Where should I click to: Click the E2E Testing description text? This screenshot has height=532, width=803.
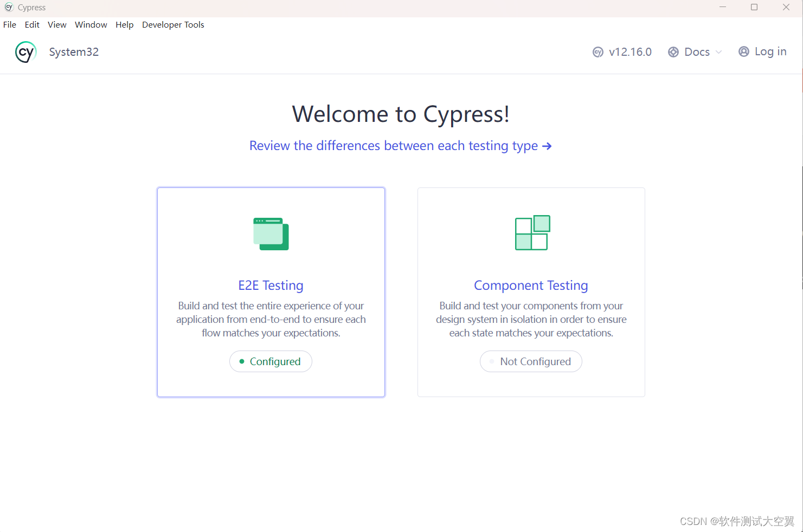pyautogui.click(x=271, y=320)
